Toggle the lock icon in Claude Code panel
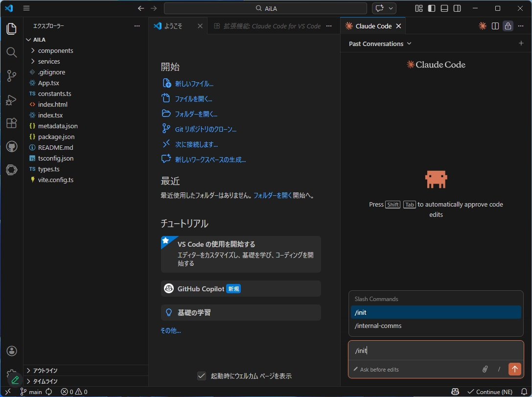Viewport: 532px width, 397px height. 508,25
